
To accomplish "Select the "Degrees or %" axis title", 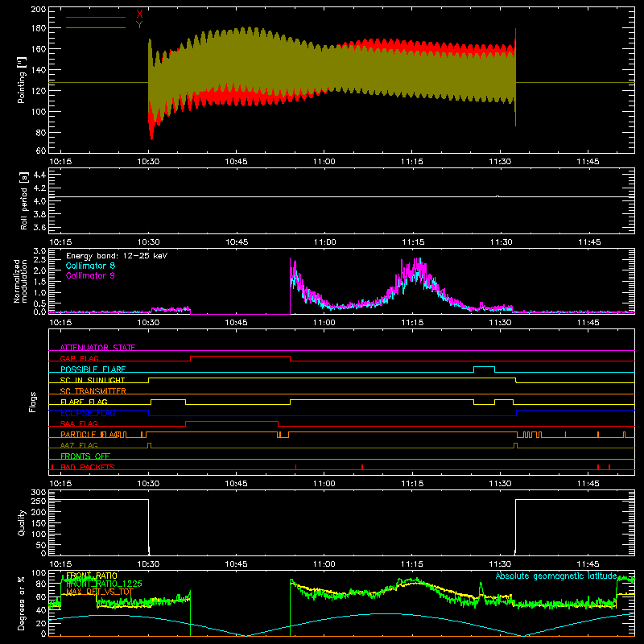I will [22, 603].
